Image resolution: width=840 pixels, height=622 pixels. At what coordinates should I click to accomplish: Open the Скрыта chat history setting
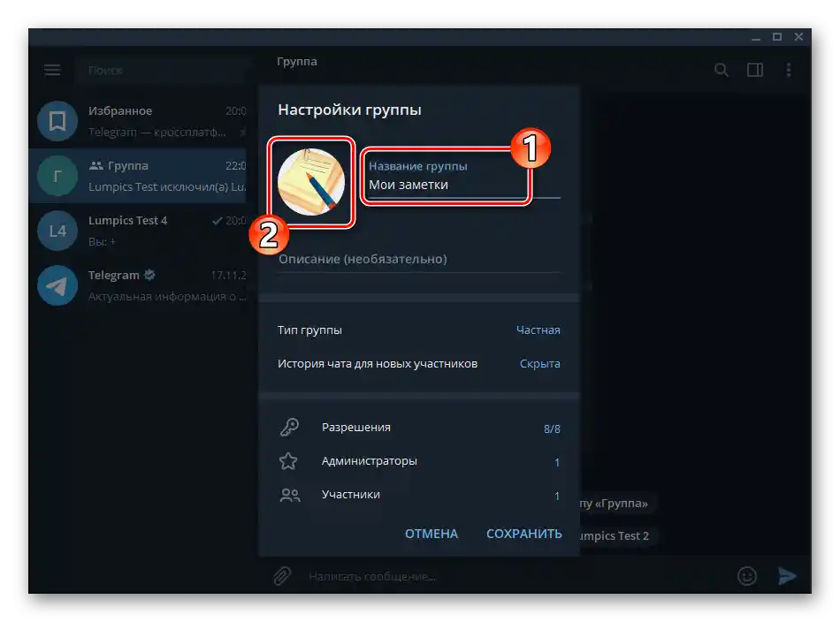[539, 363]
